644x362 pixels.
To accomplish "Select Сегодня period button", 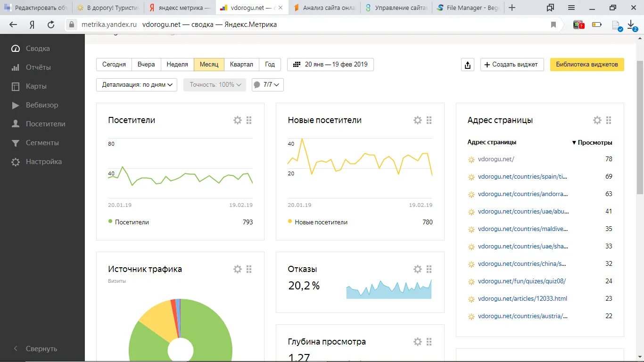I will coord(114,65).
